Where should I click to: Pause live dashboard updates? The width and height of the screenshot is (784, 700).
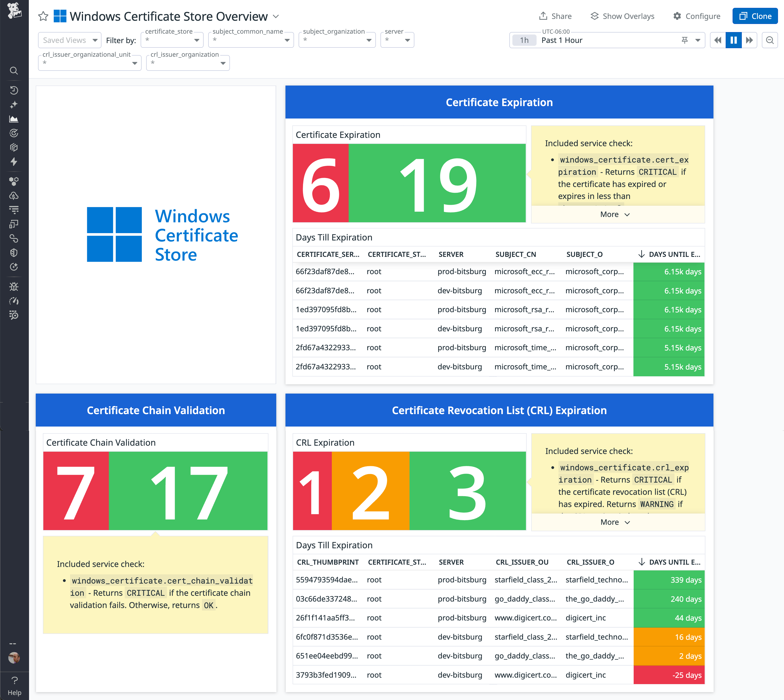(x=734, y=40)
